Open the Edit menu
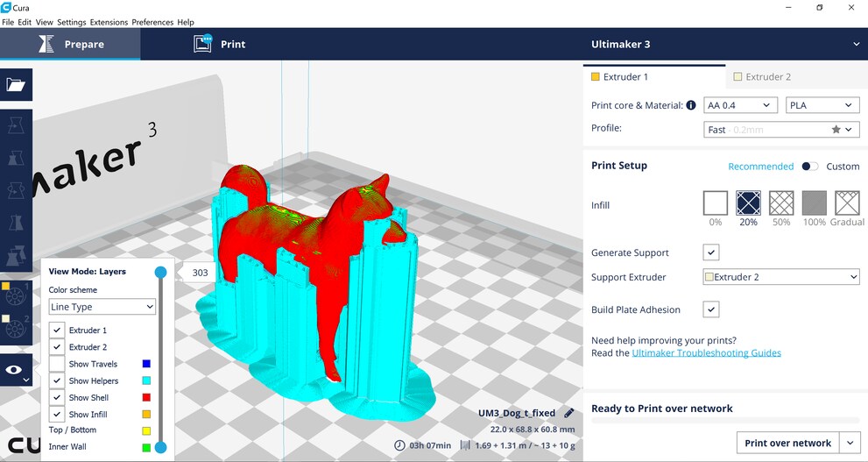Screen dimensions: 868x462 pos(25,22)
